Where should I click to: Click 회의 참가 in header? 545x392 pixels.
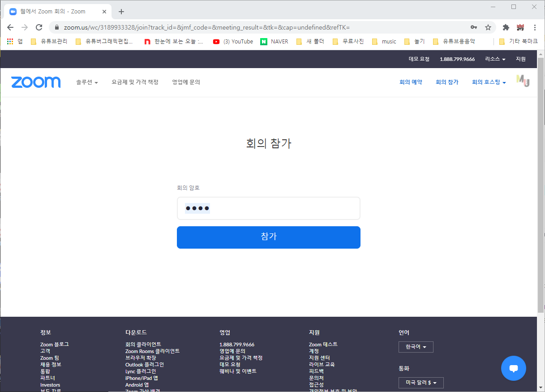(447, 82)
